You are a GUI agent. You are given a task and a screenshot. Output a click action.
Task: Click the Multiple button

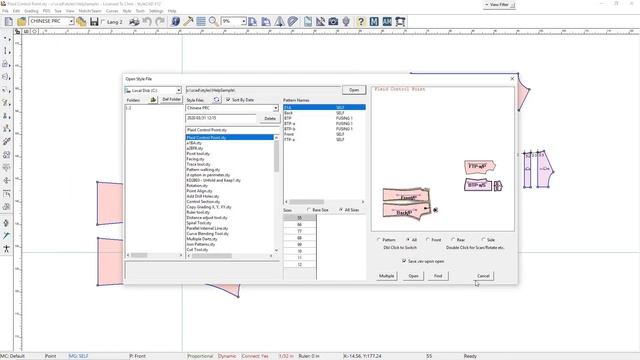point(386,276)
